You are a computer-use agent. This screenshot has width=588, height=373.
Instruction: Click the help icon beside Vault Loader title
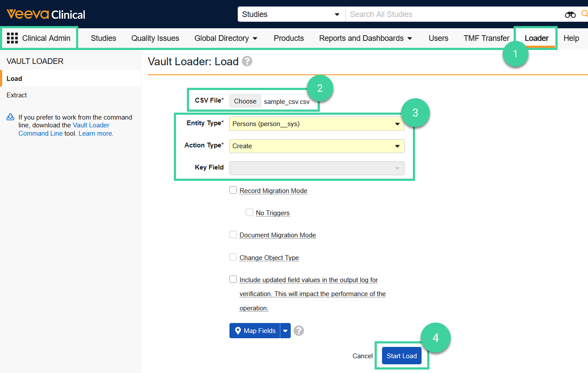coord(247,61)
